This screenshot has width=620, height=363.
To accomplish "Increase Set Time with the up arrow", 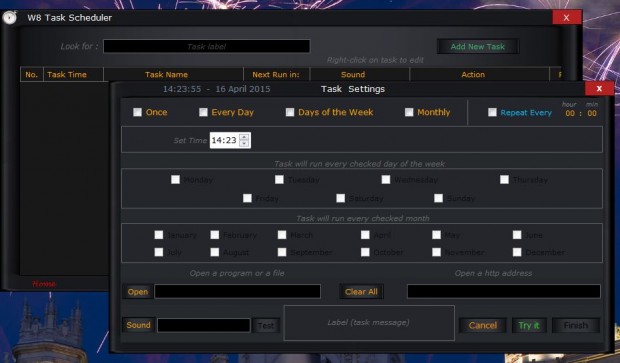I will click(244, 137).
